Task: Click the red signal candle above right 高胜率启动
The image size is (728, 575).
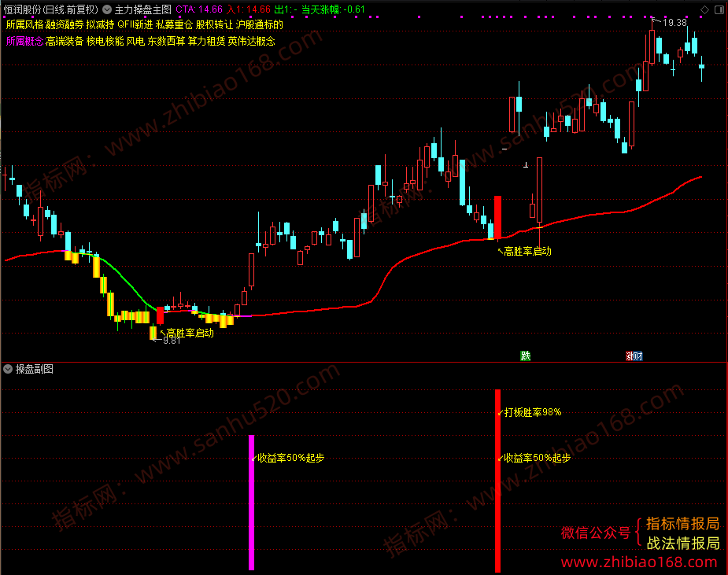Action: coord(497,217)
